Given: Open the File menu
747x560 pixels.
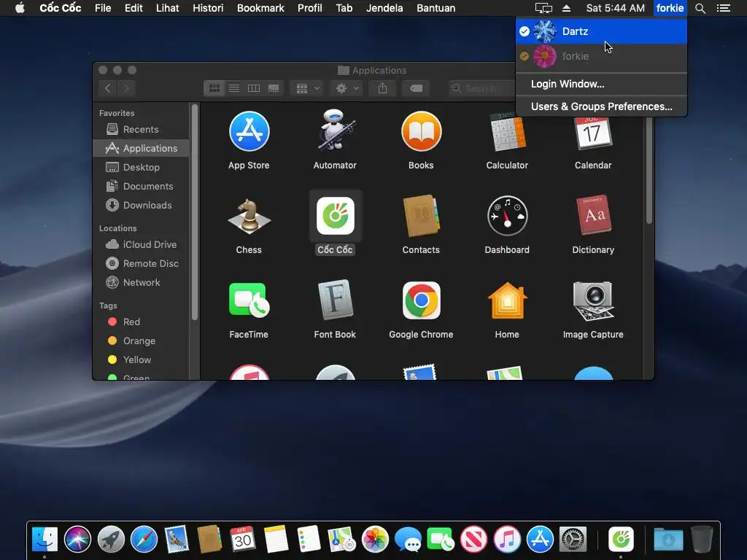Looking at the screenshot, I should (x=103, y=8).
